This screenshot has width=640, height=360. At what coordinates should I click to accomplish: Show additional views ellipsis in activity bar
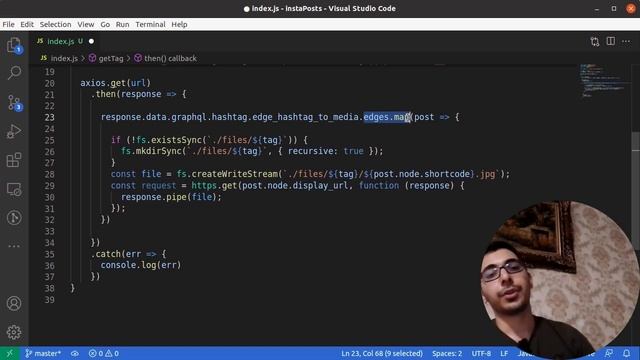tap(14, 246)
